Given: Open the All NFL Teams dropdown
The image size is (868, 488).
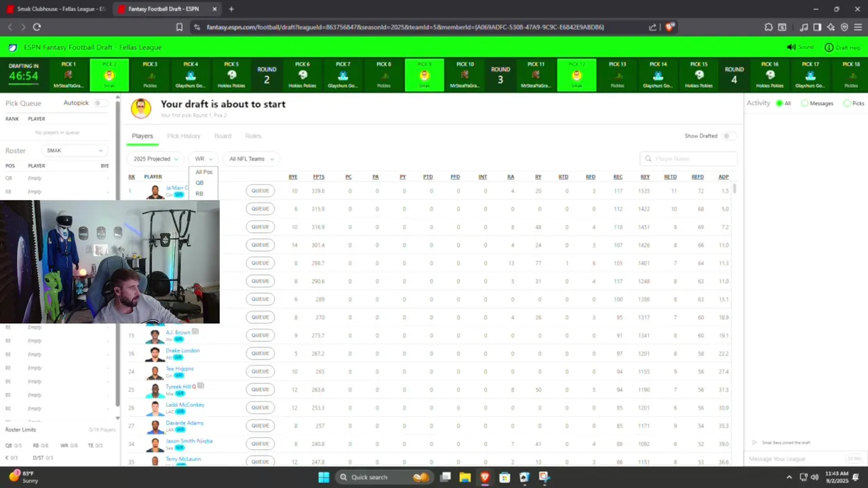Looking at the screenshot, I should [251, 159].
